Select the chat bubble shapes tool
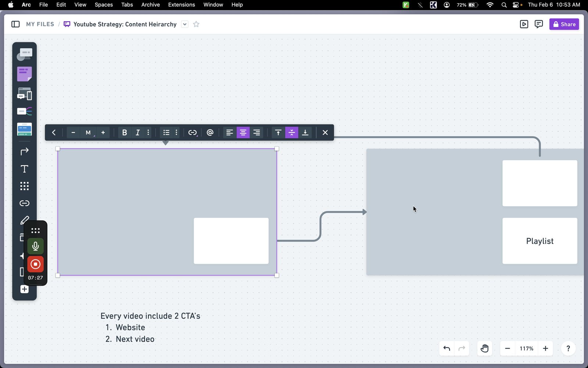The image size is (588, 368). click(24, 54)
